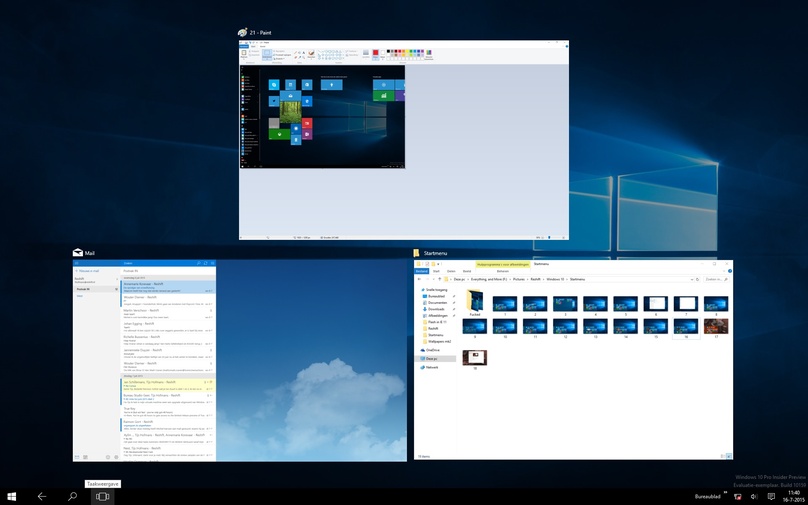
Task: Click the Plakken paste button in Paint
Action: (x=244, y=54)
